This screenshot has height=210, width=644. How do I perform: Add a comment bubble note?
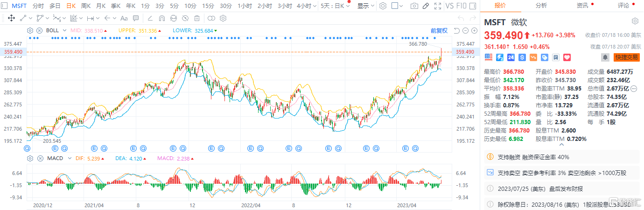pos(136,18)
